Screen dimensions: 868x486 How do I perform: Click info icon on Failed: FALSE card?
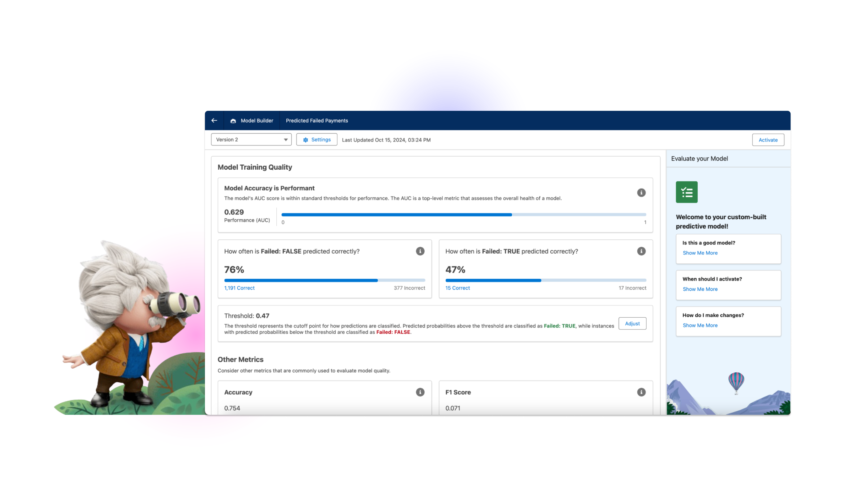point(420,251)
